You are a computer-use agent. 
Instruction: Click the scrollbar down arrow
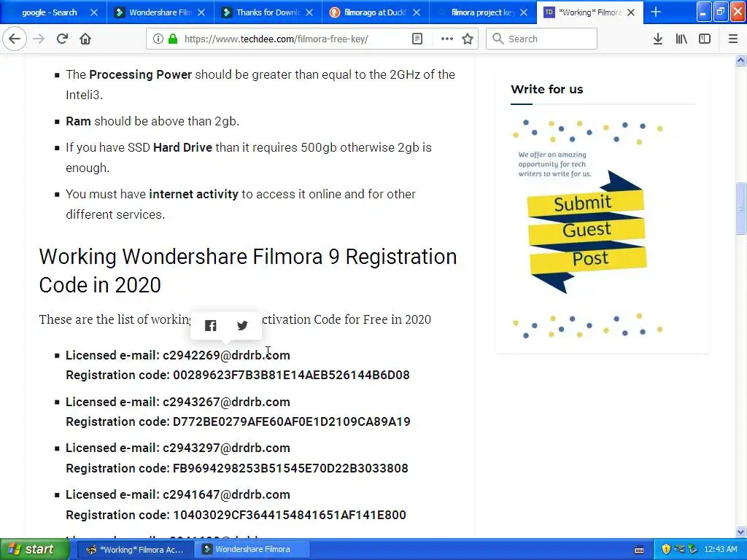[x=740, y=532]
